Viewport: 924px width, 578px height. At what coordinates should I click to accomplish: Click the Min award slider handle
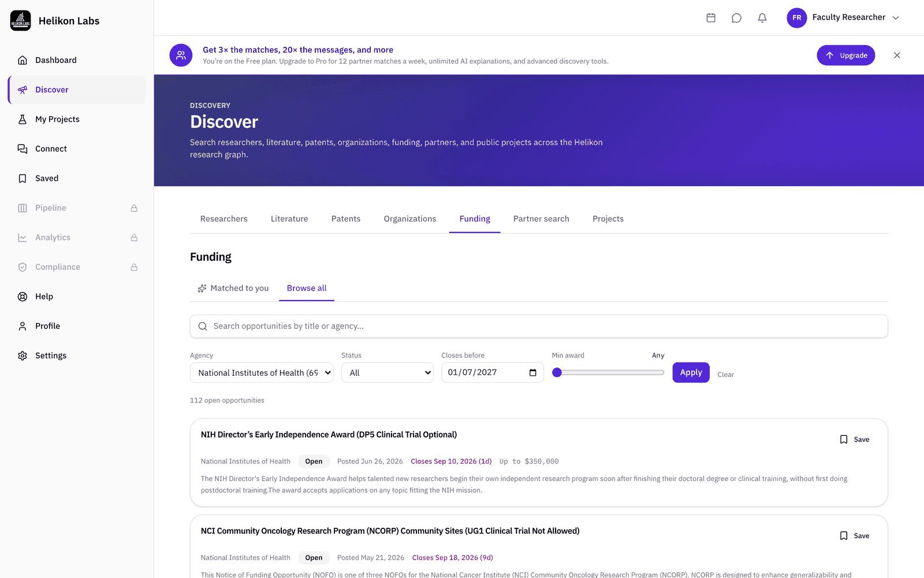click(x=557, y=373)
